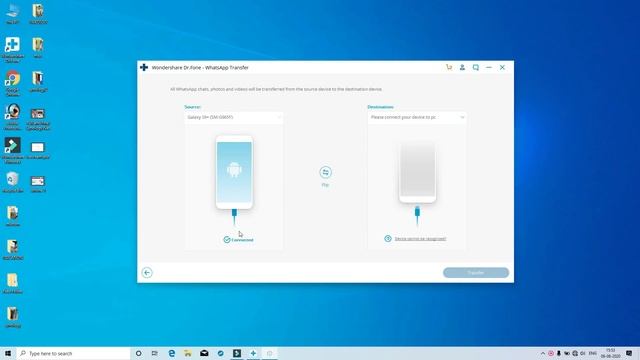Open Task View from the taskbar
Viewport: 640px width, 360px height.
click(155, 353)
